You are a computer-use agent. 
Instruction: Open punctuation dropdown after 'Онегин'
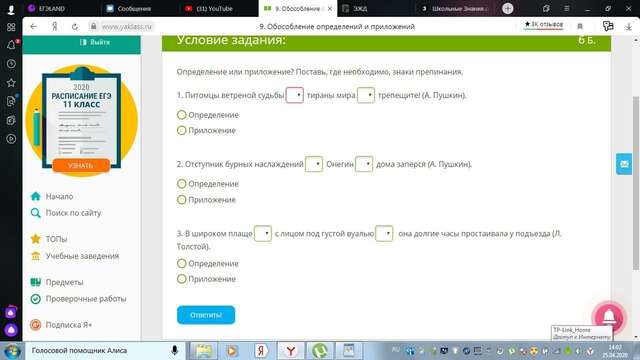pyautogui.click(x=364, y=164)
